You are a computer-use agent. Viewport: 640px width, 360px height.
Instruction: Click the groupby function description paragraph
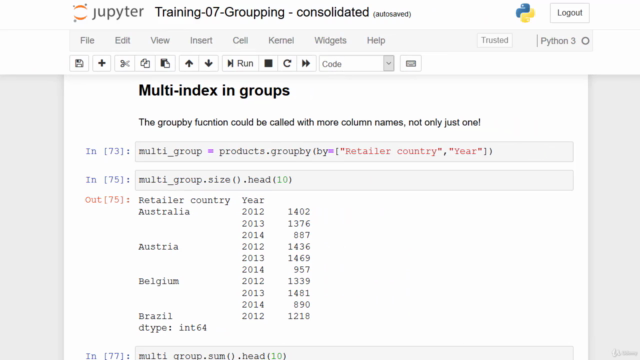pos(309,122)
